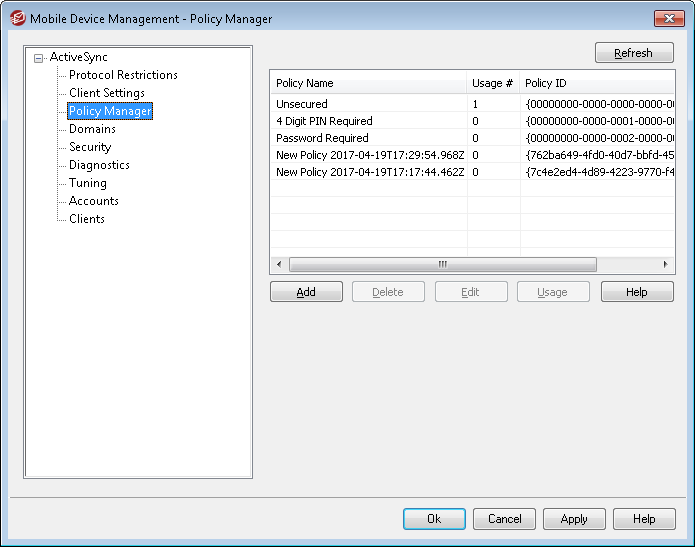695x547 pixels.
Task: Click the MDaemon app icon in title bar
Action: click(x=16, y=18)
